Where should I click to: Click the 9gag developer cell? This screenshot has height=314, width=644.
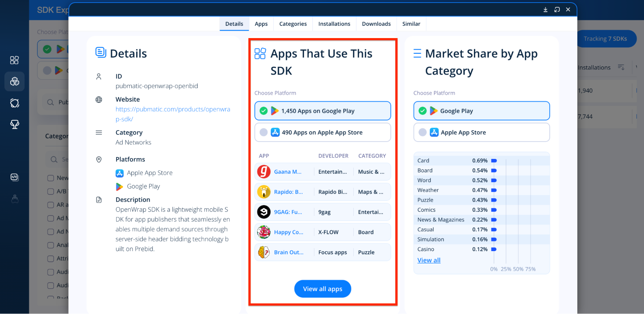pyautogui.click(x=324, y=212)
